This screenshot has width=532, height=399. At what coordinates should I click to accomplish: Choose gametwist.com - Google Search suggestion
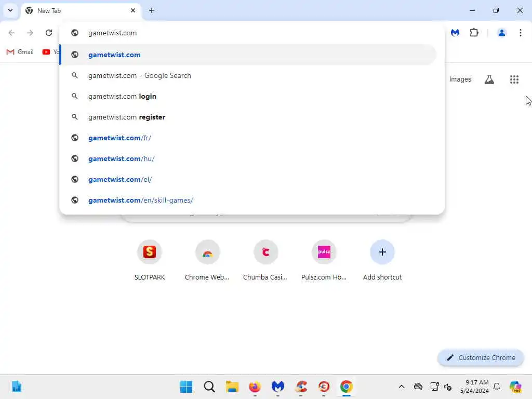[x=248, y=76]
